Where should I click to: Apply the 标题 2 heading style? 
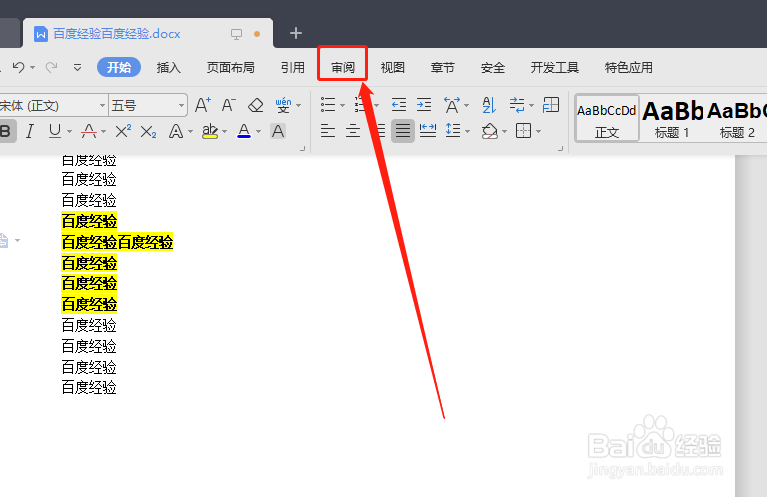pos(736,119)
